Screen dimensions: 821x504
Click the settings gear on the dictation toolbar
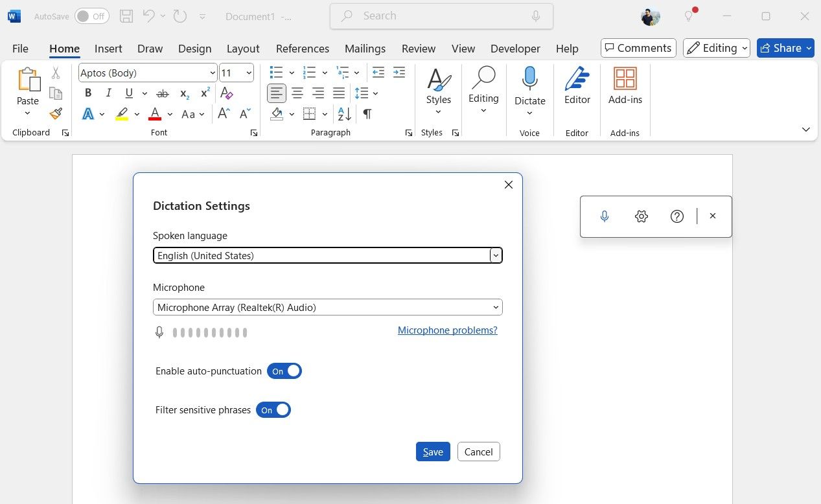(x=641, y=216)
